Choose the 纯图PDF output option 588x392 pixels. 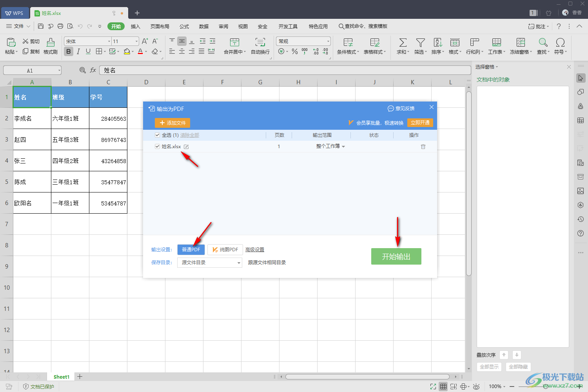(225, 250)
